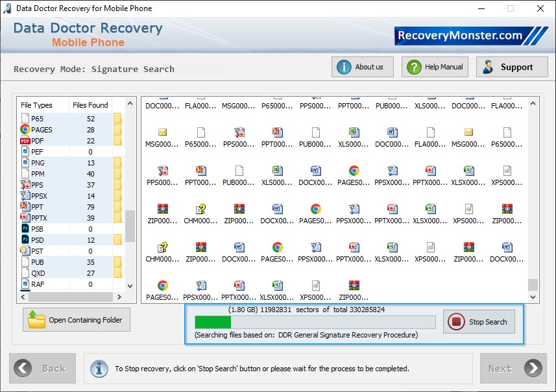Open the DOCX000 recovered document thumbnail
Screen dimensions: 556x392
[315, 171]
